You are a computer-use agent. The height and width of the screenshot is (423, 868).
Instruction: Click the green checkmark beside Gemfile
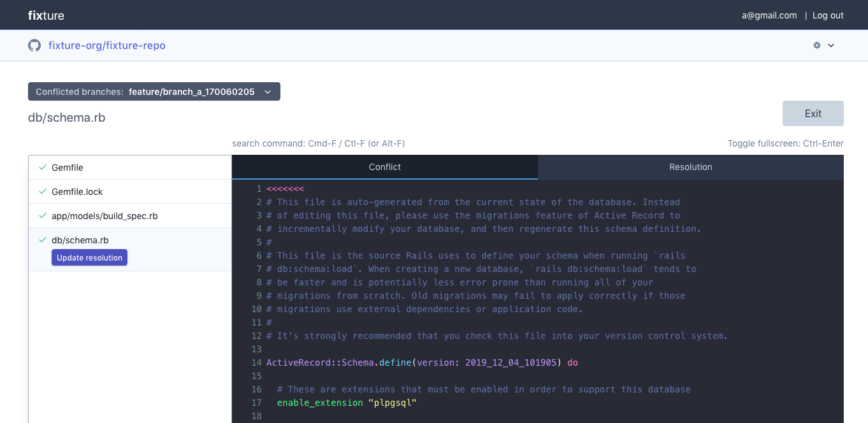click(x=43, y=168)
